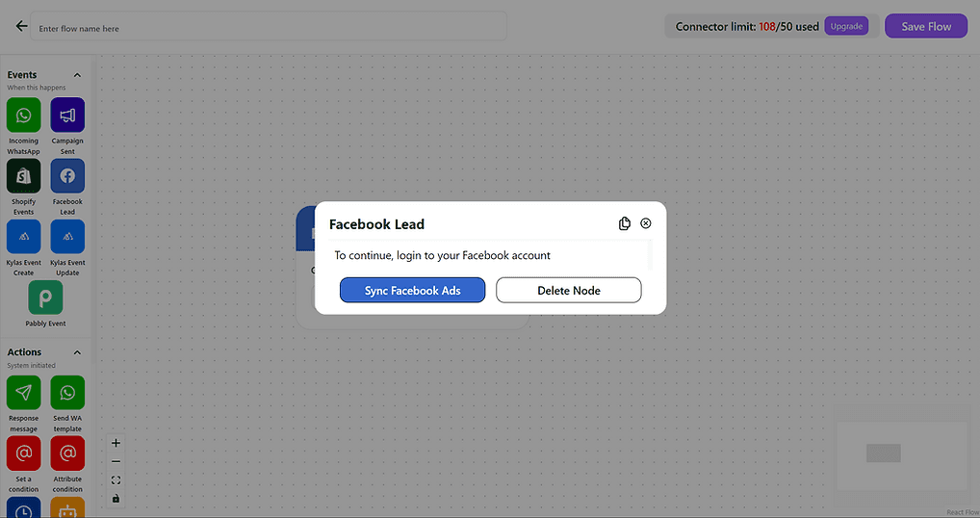980x518 pixels.
Task: Fit view with the fullscreen icon
Action: pos(116,479)
